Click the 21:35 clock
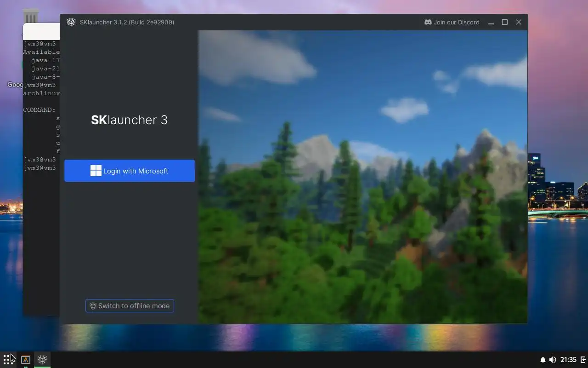The image size is (588, 368). tap(568, 360)
